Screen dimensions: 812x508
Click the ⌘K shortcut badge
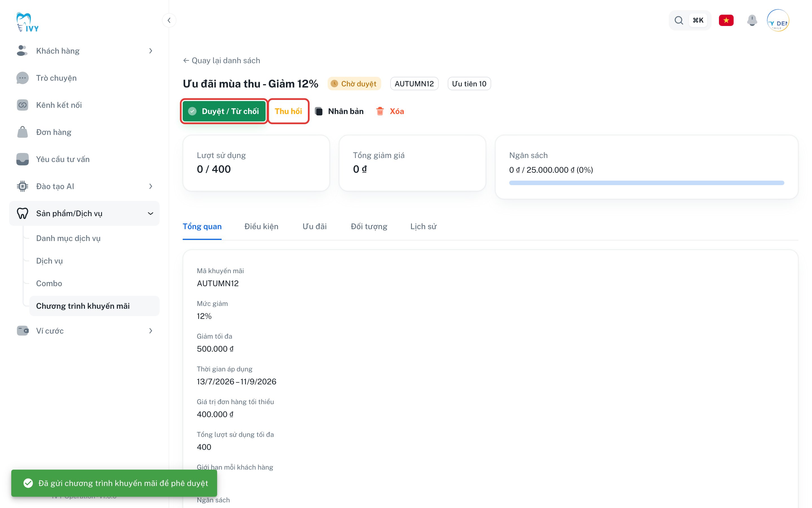click(698, 20)
